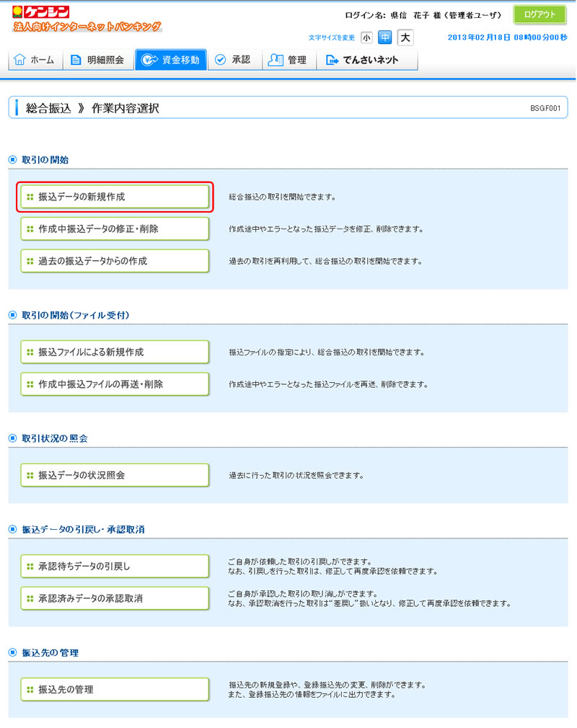Viewport: 577px width, 728px height.
Task: Click 作成中振込ファイルの再送・削除 button
Action: click(x=115, y=384)
